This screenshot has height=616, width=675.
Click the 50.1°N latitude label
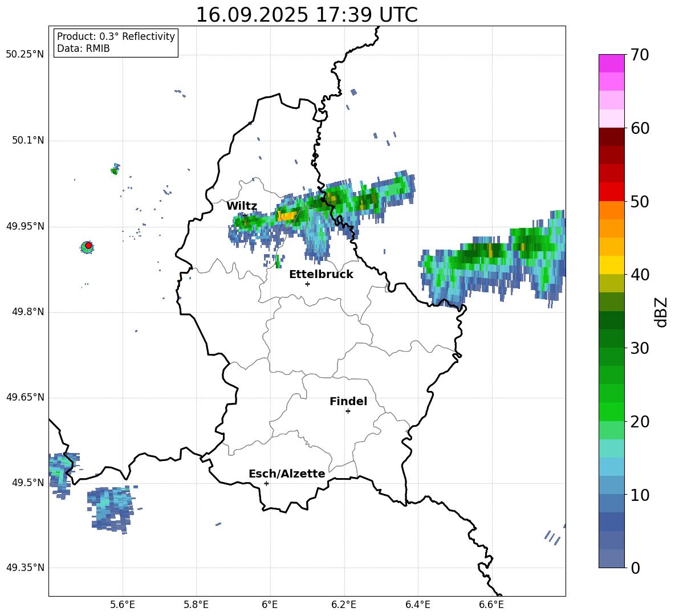click(x=28, y=140)
